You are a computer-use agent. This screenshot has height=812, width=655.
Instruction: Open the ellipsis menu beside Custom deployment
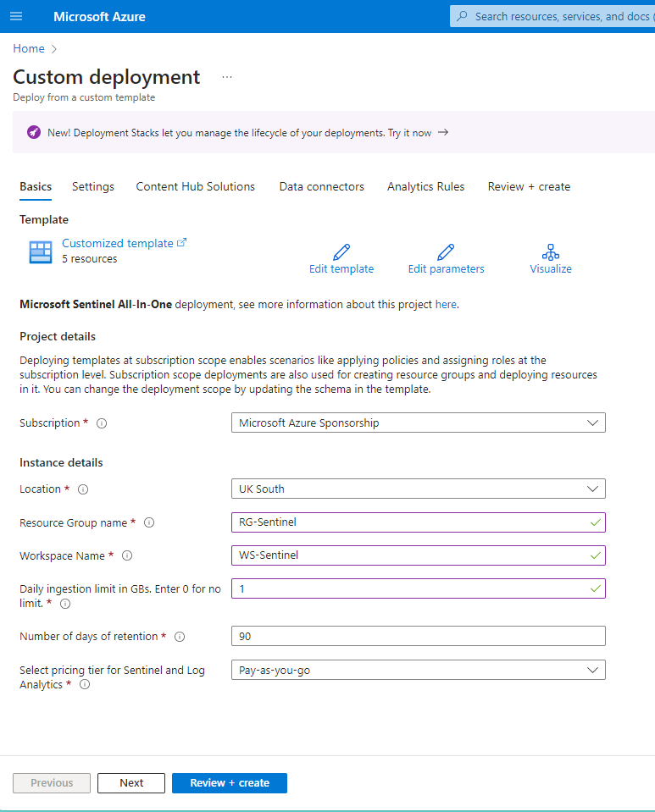tap(227, 77)
